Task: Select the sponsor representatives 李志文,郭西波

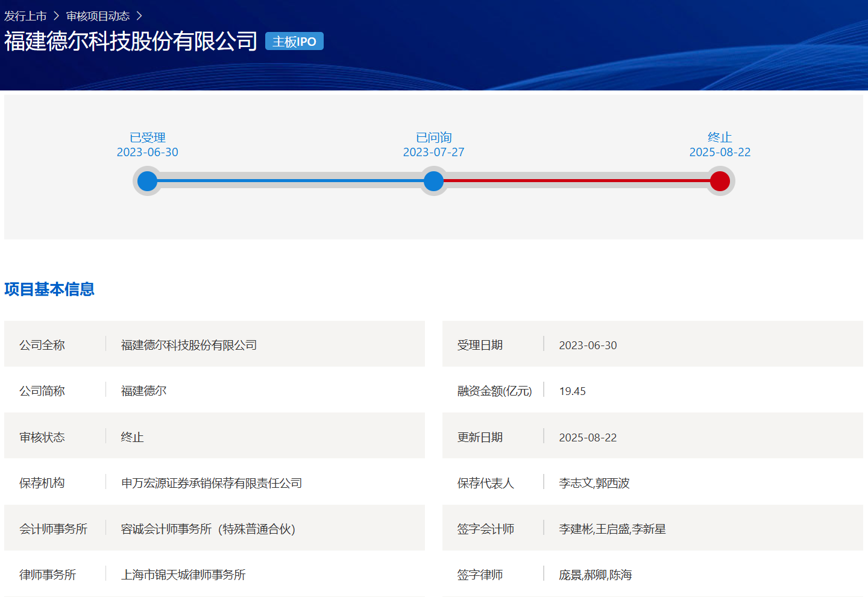Action: pos(593,482)
